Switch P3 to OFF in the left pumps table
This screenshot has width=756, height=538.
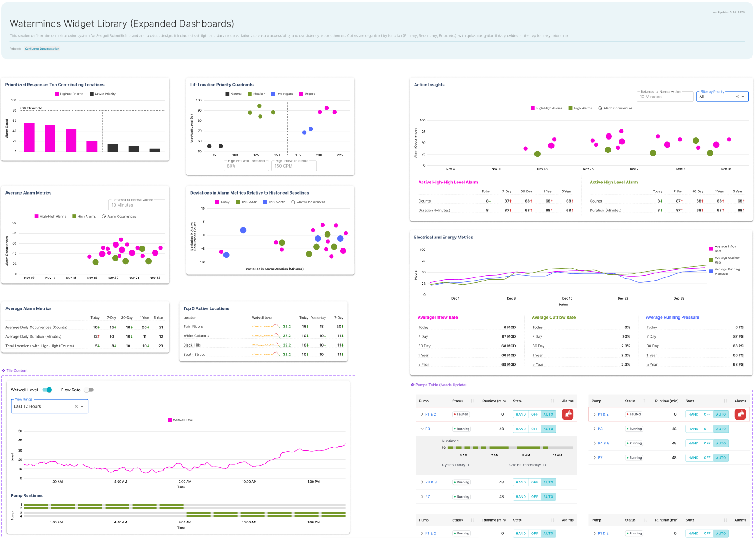(534, 429)
